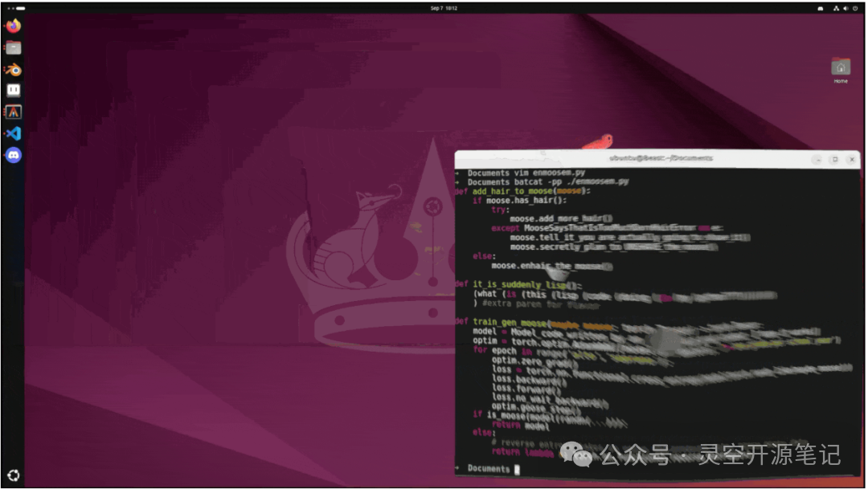Click the Discord tray icon in top bar

click(820, 8)
